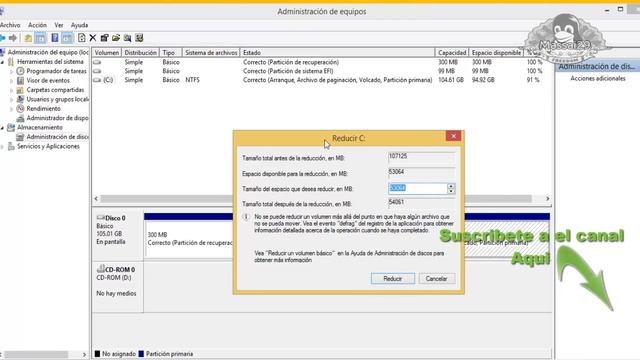Image resolution: width=640 pixels, height=360 pixels.
Task: Open the Acción menu
Action: click(37, 25)
